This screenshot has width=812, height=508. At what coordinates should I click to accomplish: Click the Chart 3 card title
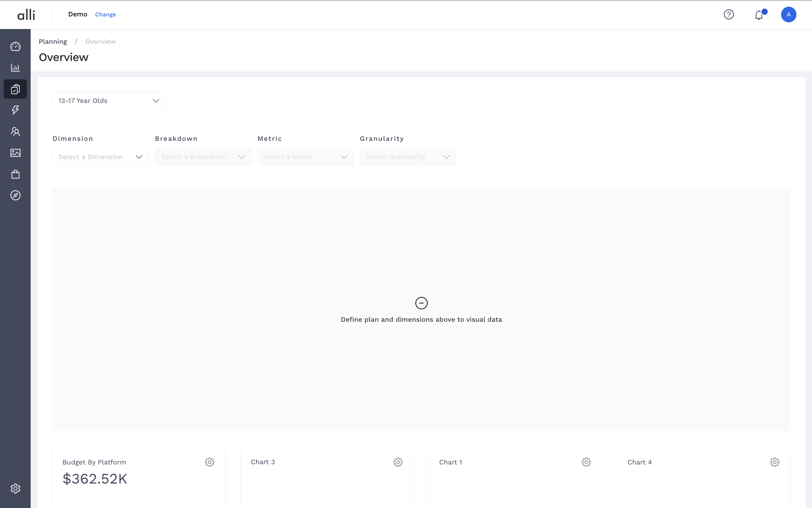click(263, 462)
